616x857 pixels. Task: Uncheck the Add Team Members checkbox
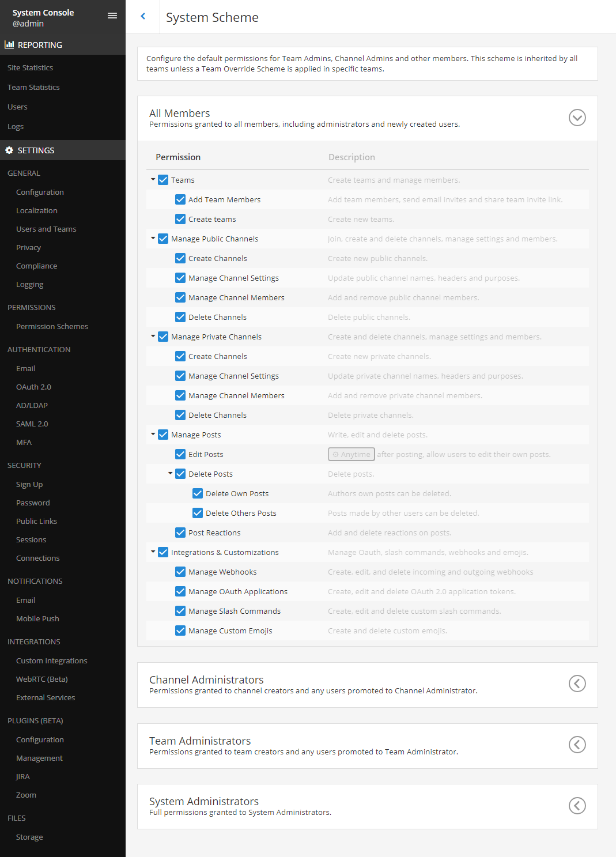pyautogui.click(x=180, y=199)
